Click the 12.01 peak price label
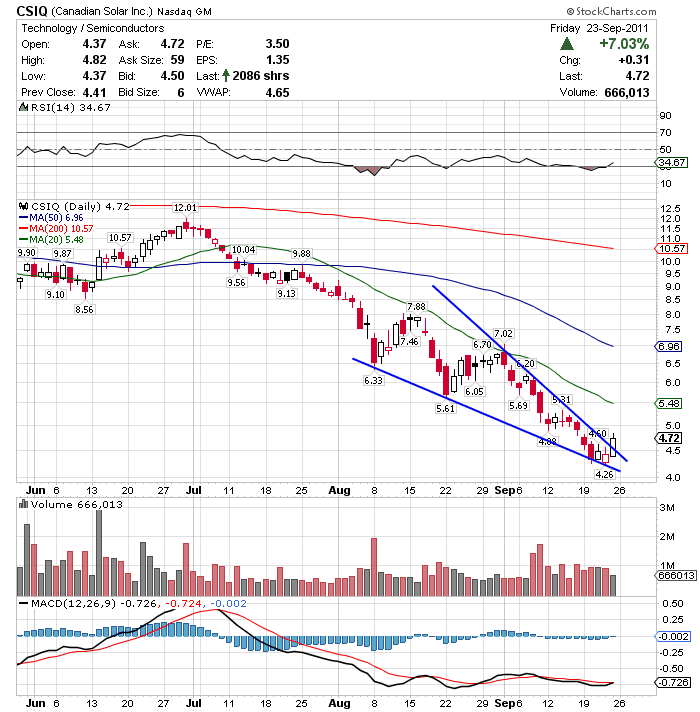 [185, 208]
